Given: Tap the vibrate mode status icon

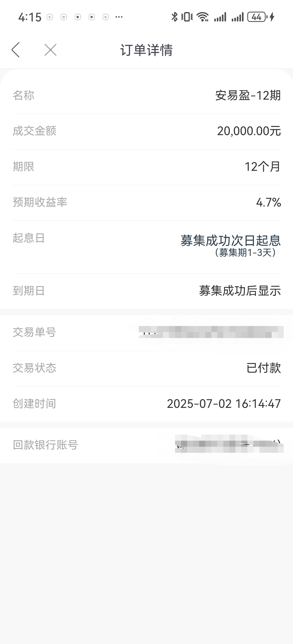Looking at the screenshot, I should pyautogui.click(x=187, y=17).
